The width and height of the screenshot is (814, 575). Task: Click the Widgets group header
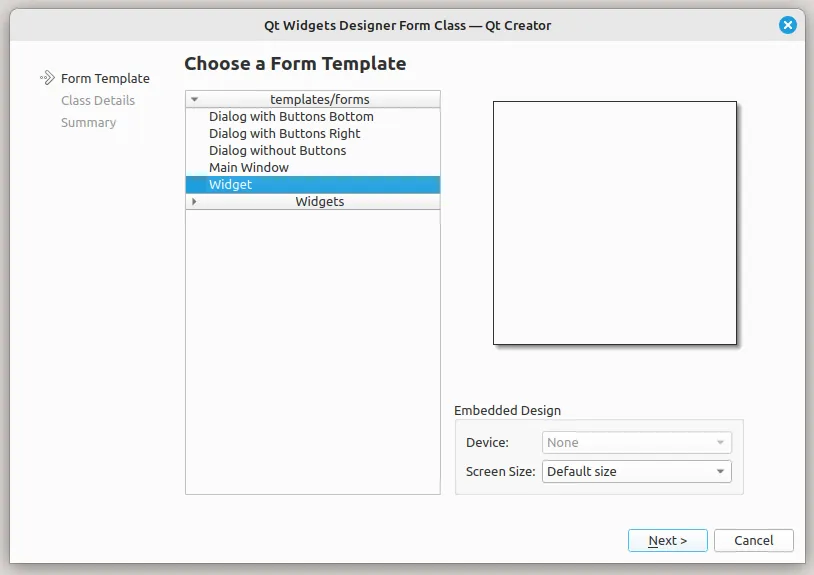point(313,201)
